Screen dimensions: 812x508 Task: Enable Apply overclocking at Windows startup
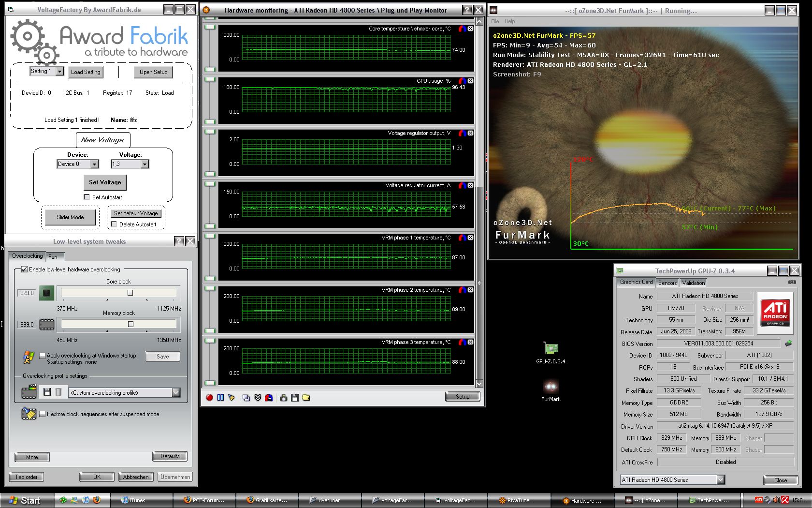[x=43, y=356]
